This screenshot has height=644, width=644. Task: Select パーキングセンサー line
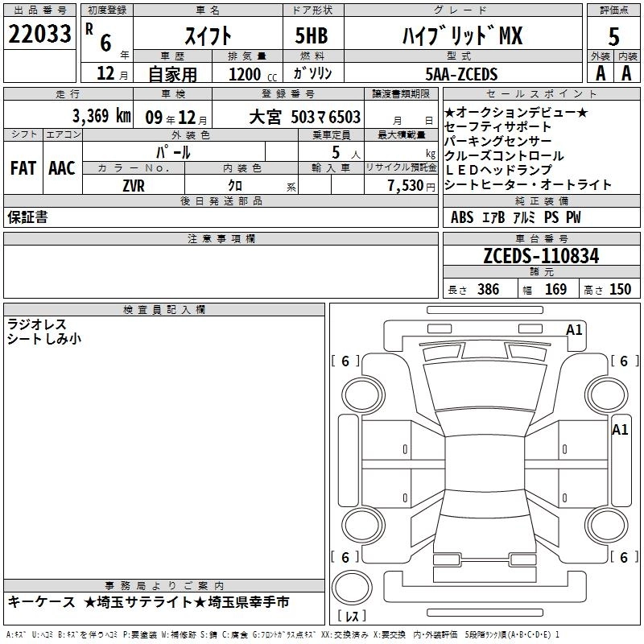point(497,141)
